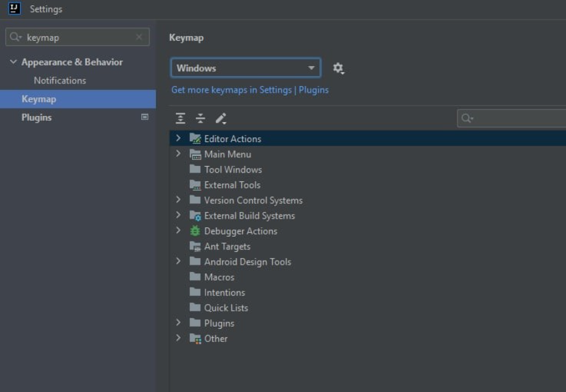The image size is (566, 392).
Task: Expand Other node in keymap tree
Action: click(178, 338)
